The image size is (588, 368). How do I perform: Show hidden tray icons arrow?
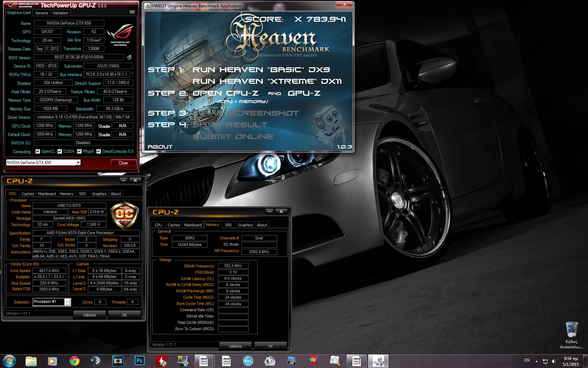tap(537, 361)
